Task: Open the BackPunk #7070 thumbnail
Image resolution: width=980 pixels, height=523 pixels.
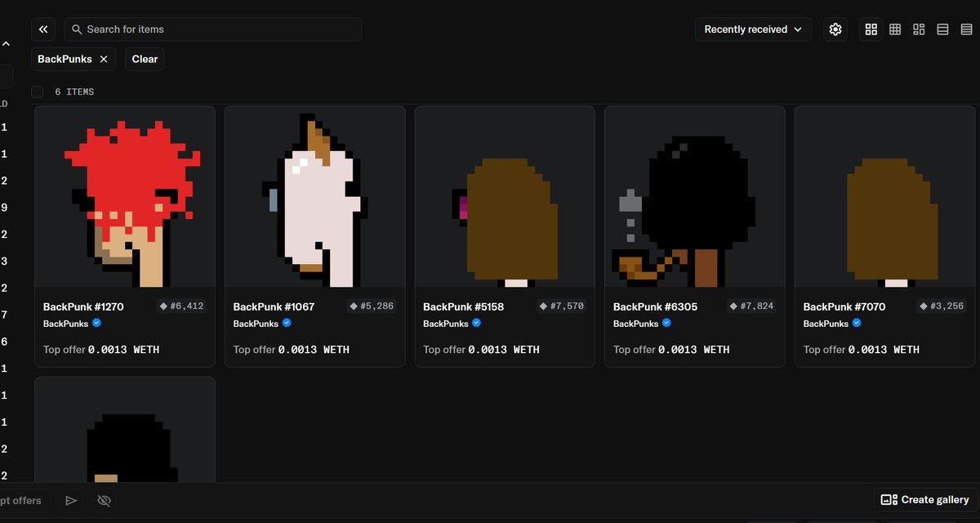Action: pos(884,196)
